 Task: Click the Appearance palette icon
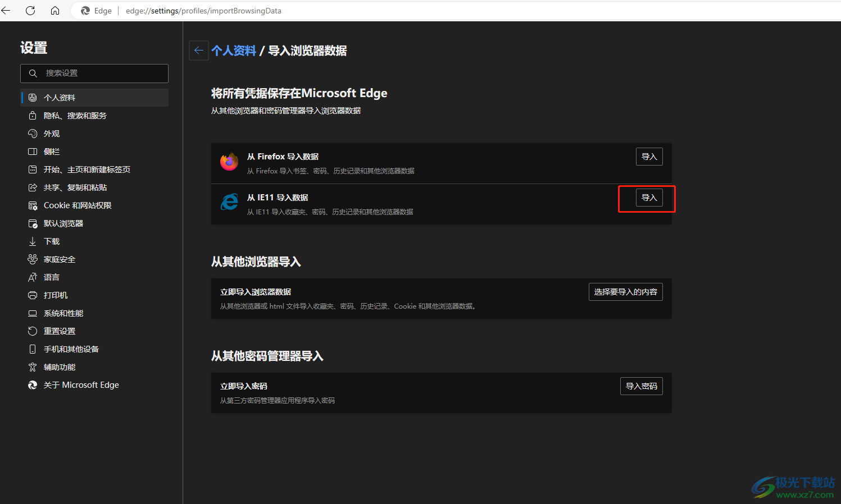33,134
